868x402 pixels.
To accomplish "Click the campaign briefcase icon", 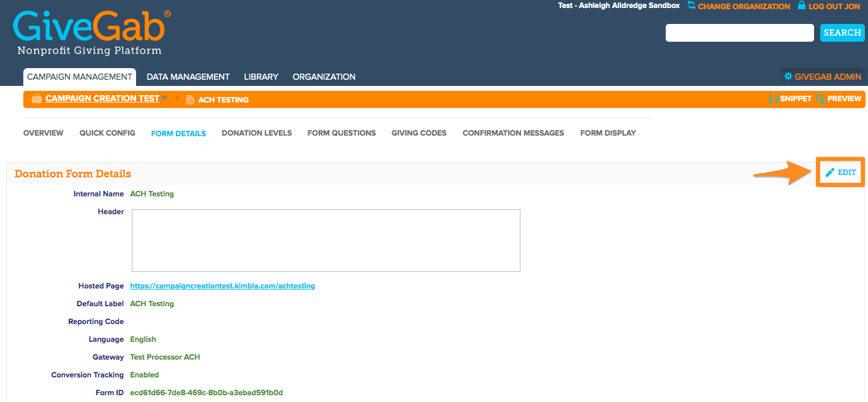I will 37,99.
